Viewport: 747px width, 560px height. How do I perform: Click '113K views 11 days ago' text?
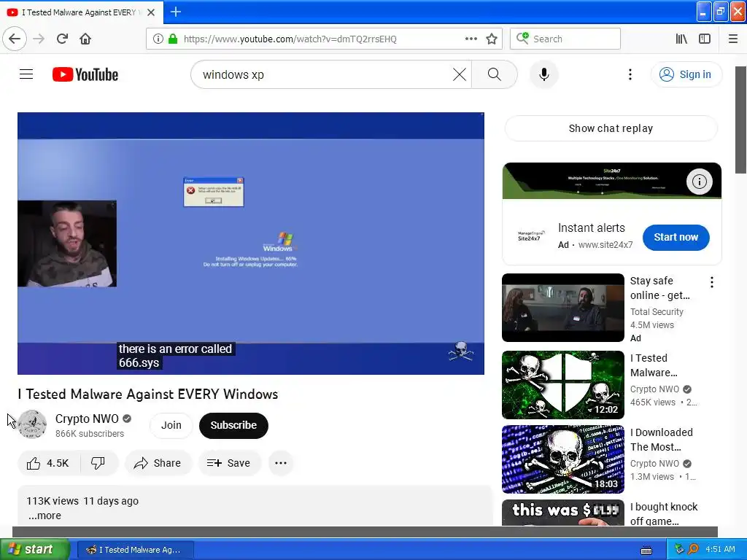tap(82, 501)
